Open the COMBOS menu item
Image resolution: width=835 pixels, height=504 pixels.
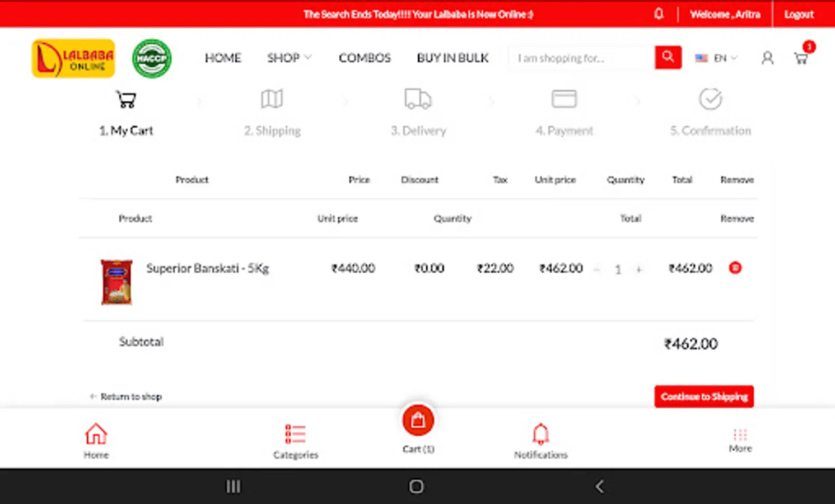pyautogui.click(x=365, y=58)
